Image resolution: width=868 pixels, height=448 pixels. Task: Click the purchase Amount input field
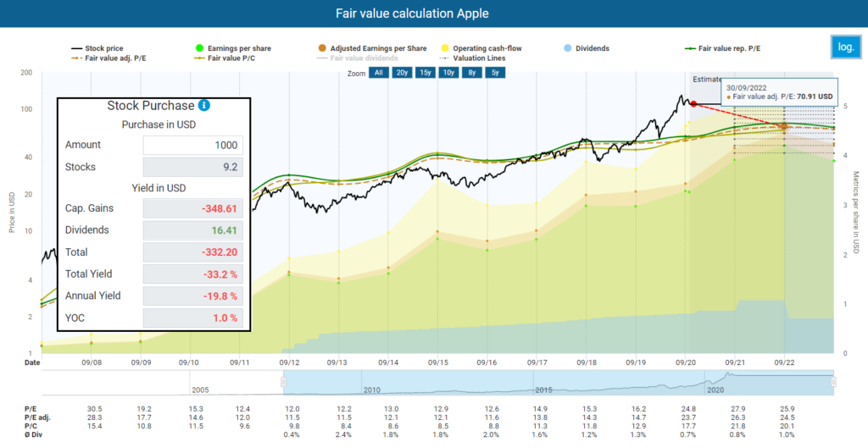tap(192, 145)
